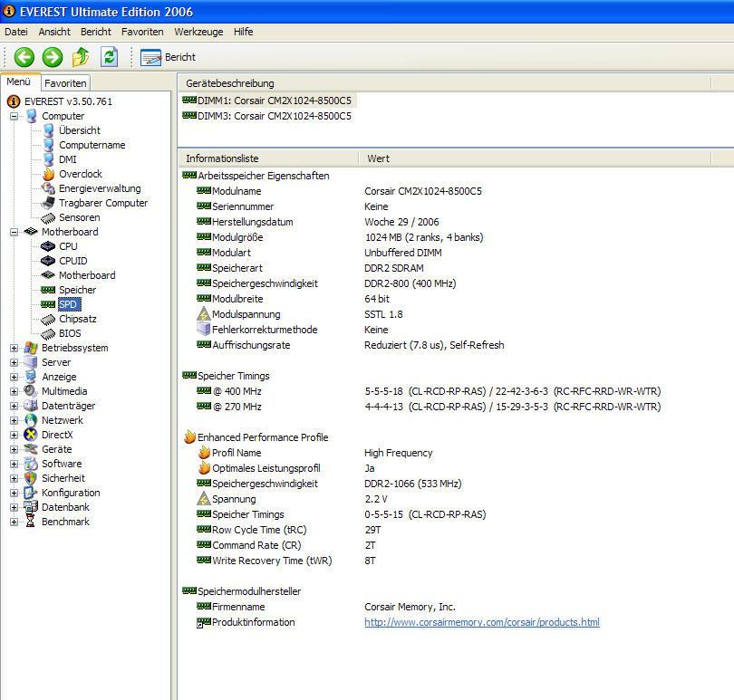Click the Informationsliste column header

tap(269, 158)
